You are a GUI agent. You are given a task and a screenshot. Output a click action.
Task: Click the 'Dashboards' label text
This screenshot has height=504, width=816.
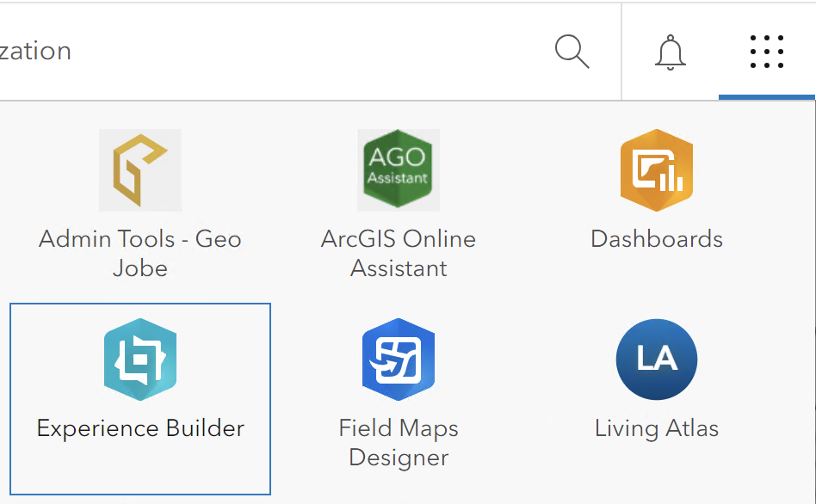656,239
